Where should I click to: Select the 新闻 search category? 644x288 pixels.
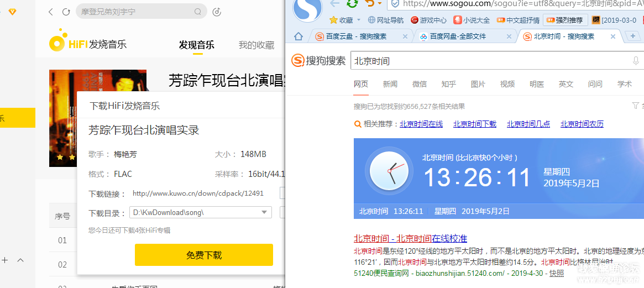pos(390,84)
